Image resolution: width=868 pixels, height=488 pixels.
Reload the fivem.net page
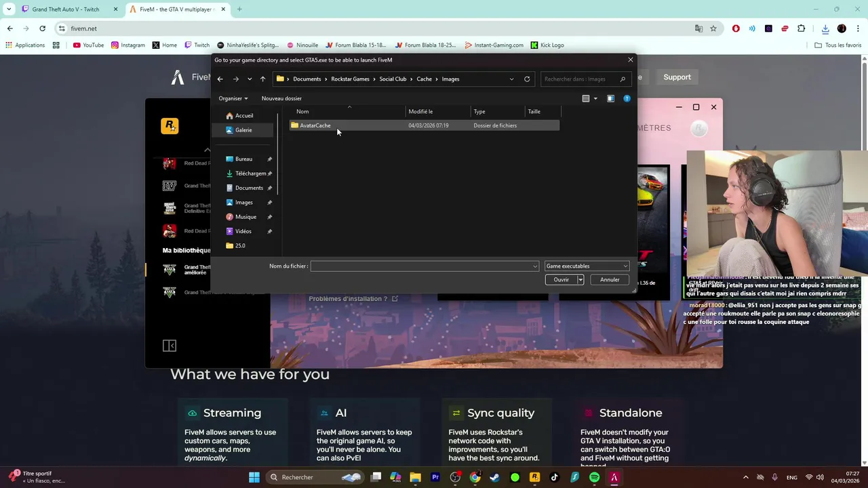click(42, 28)
